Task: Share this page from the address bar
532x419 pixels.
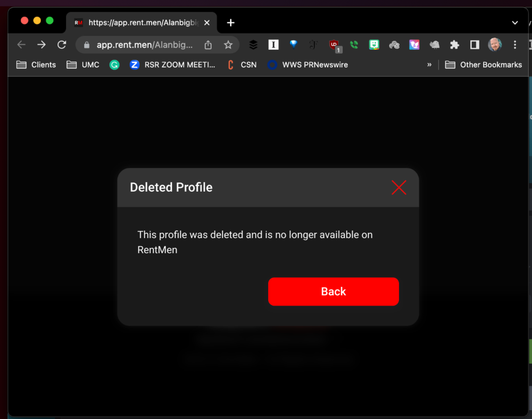Action: [209, 45]
